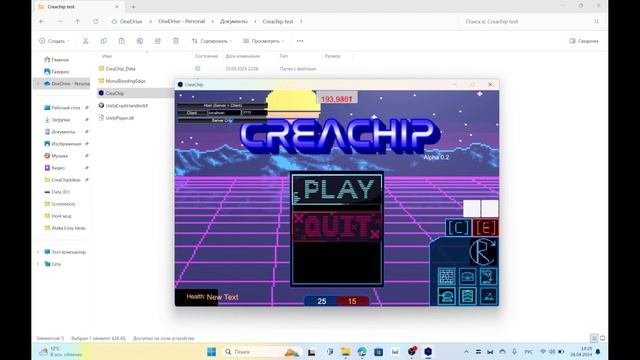Refresh the Explorer folder view

96,21
